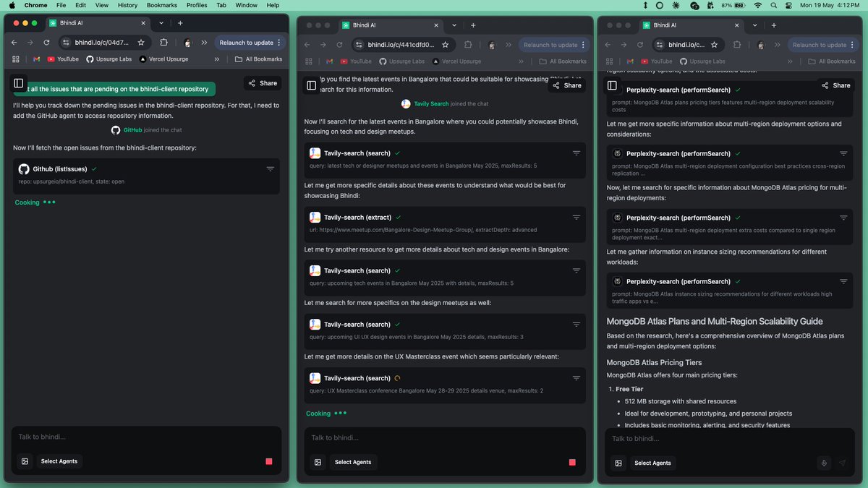Attach an image in the left window
This screenshot has height=488, width=868.
pyautogui.click(x=25, y=461)
